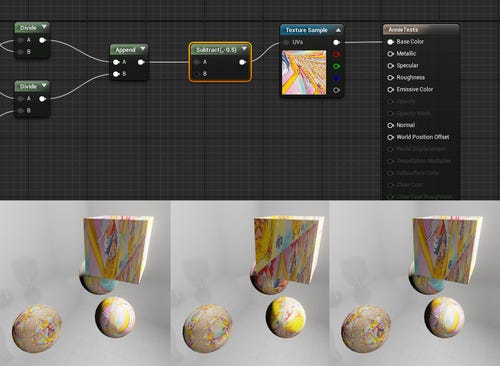Select the AnnieTests material node title

(403, 30)
